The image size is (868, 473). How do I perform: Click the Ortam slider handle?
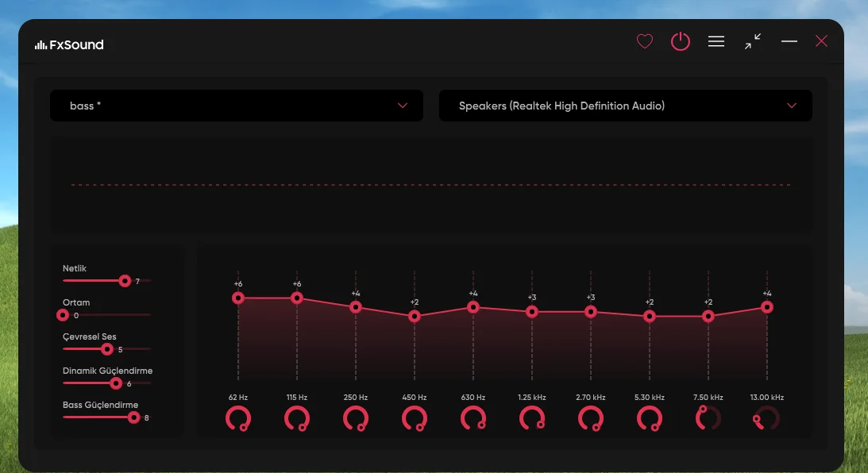[63, 315]
